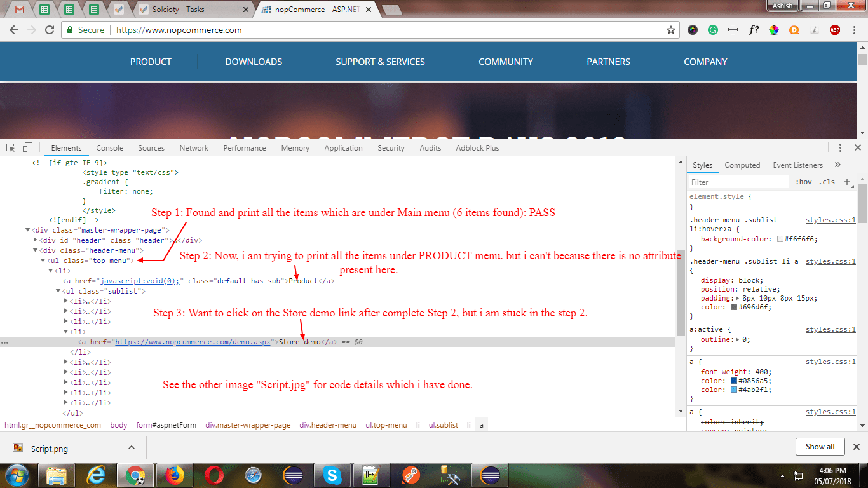
Task: Open the Gmail pinned tab
Action: click(x=20, y=10)
